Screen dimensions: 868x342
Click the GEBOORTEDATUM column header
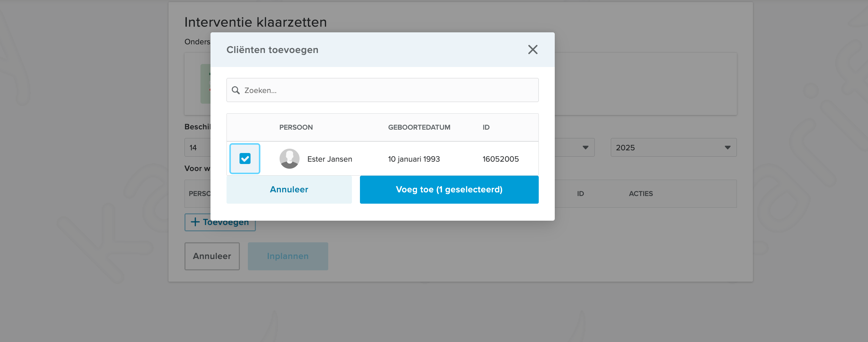pos(419,127)
